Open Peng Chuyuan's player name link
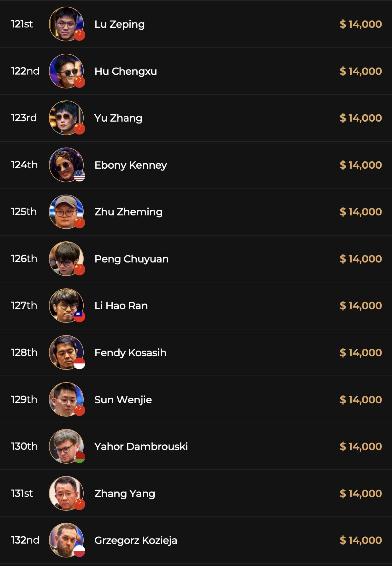Screen dimensions: 392x566 (131, 259)
